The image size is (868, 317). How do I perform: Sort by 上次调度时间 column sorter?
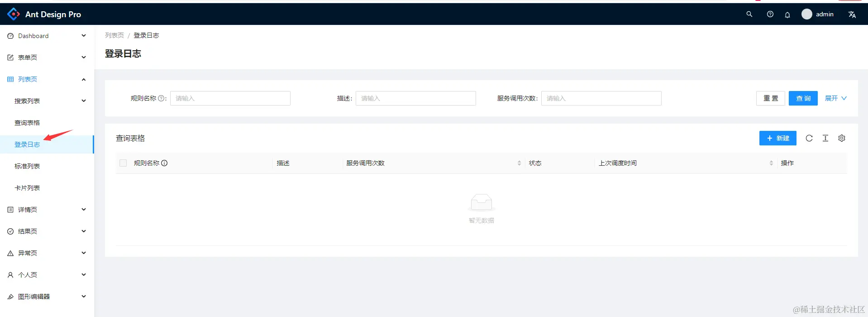[x=771, y=163]
